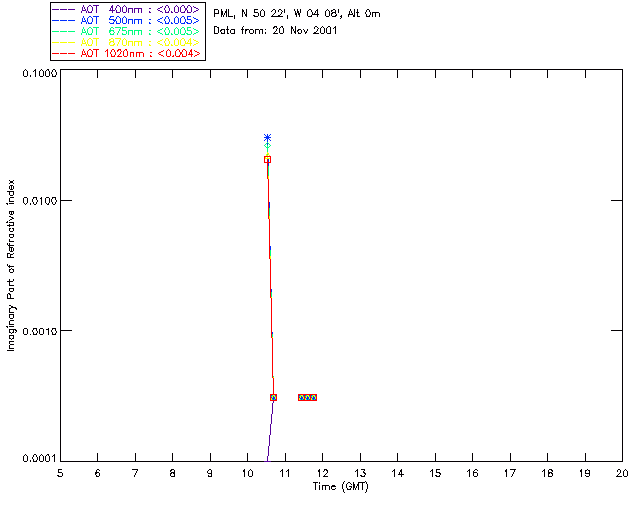Click the AOT 400nm legend entry
This screenshot has height=512, width=640.
pyautogui.click(x=126, y=9)
